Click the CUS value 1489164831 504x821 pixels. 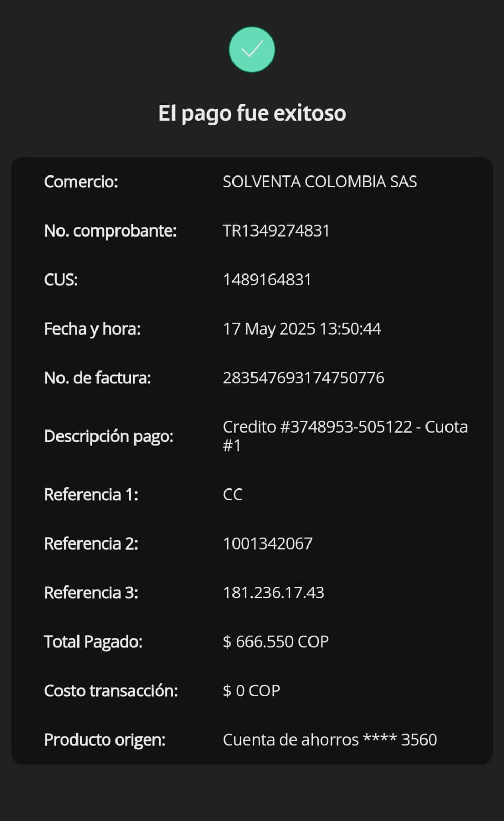point(267,280)
